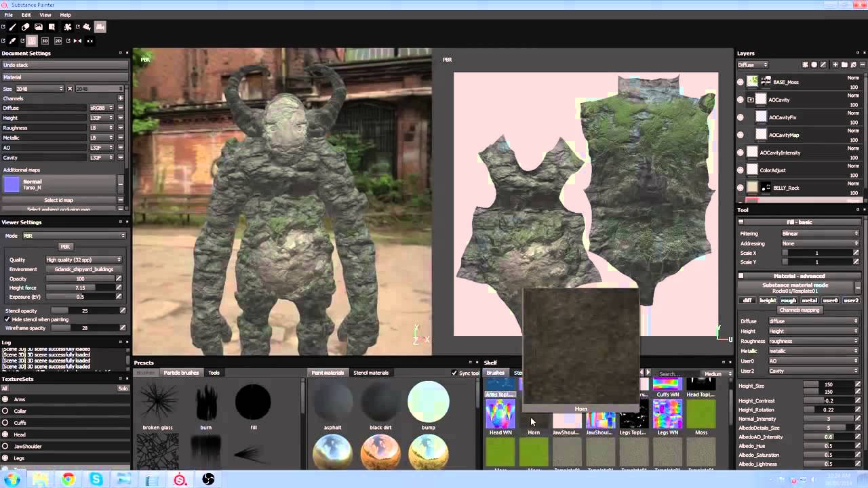868x488 pixels.
Task: Delete layer with minus icon
Action: point(863,65)
